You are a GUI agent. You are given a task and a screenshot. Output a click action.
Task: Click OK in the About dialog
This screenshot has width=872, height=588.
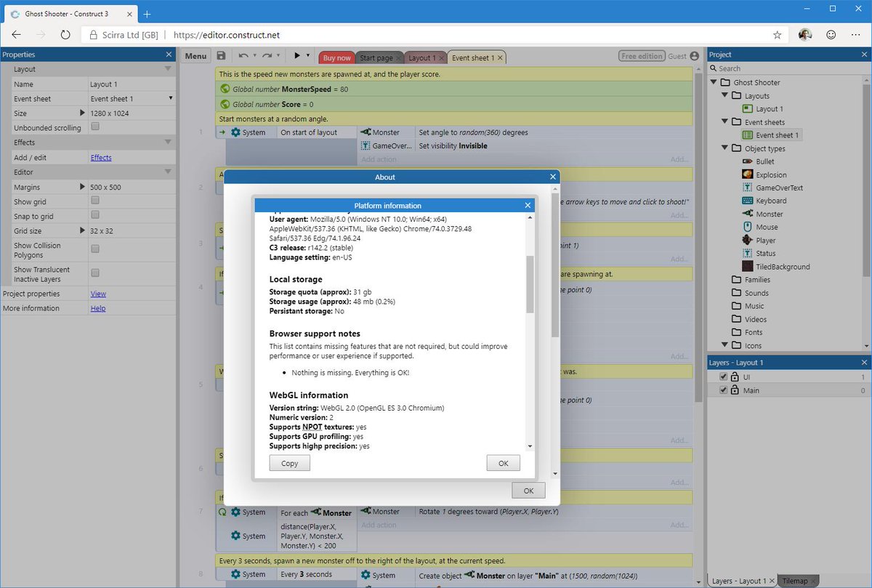coord(528,491)
